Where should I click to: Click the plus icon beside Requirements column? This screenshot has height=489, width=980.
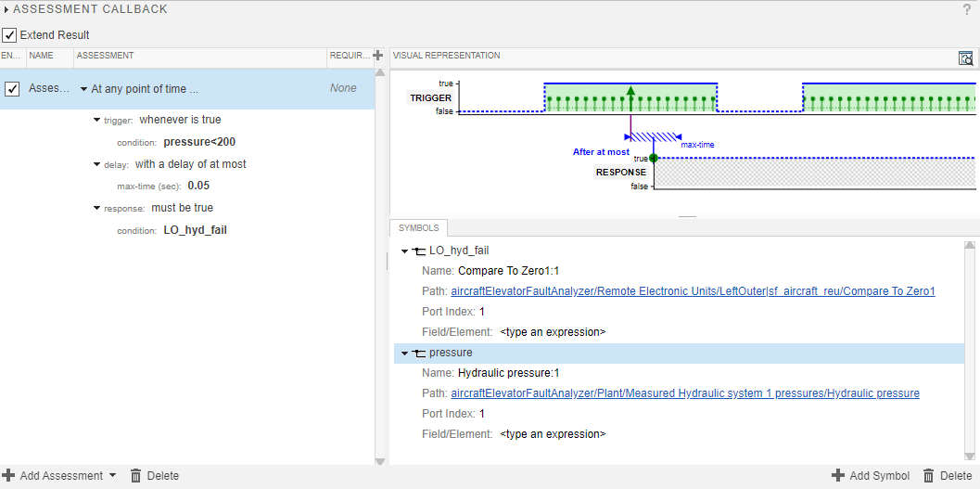tap(377, 57)
